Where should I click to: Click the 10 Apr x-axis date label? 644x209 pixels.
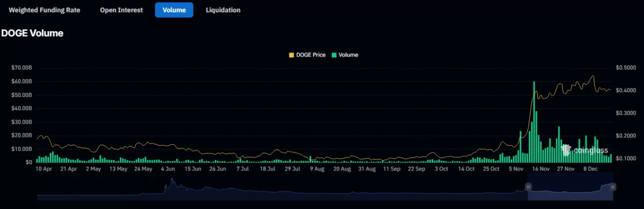[x=44, y=169]
